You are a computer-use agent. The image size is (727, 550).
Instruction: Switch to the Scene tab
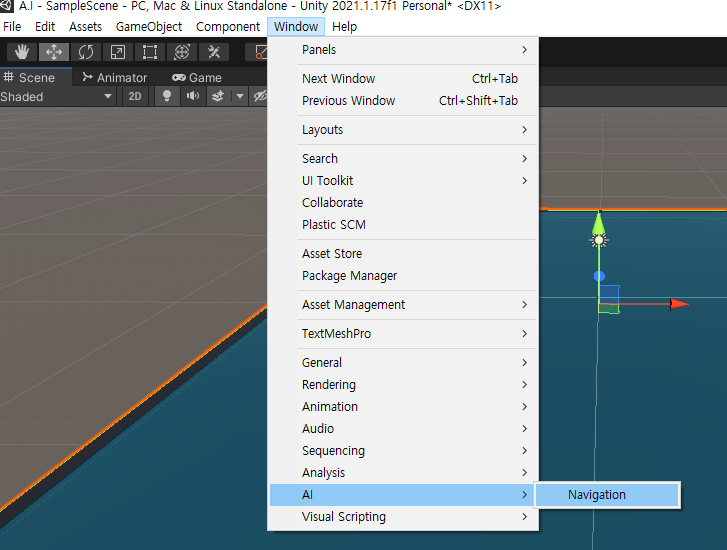[x=36, y=77]
